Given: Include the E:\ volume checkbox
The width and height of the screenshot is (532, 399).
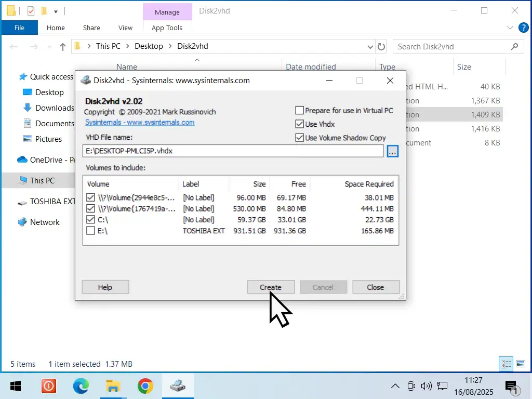Looking at the screenshot, I should (90, 231).
